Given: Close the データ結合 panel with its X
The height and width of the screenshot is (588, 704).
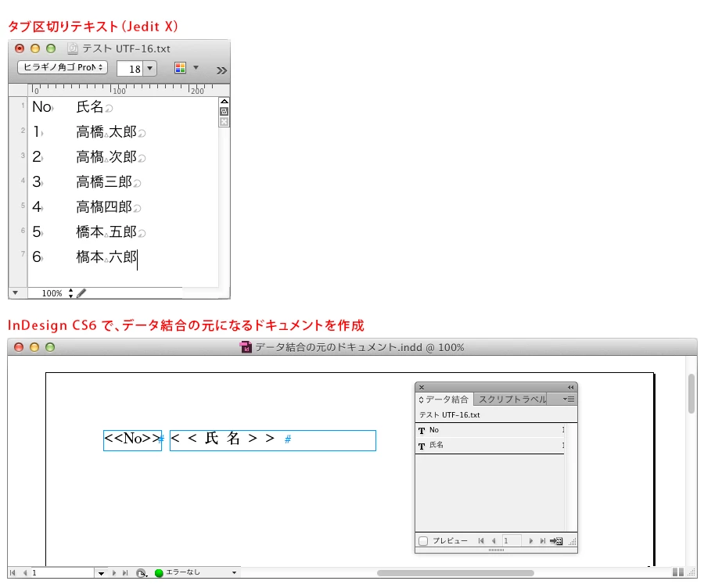Looking at the screenshot, I should pos(422,387).
